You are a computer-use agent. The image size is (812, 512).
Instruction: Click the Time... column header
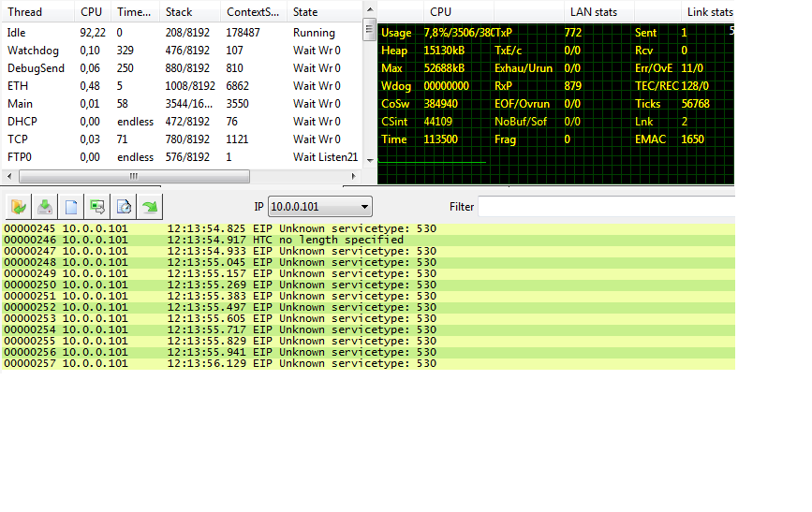[x=134, y=12]
